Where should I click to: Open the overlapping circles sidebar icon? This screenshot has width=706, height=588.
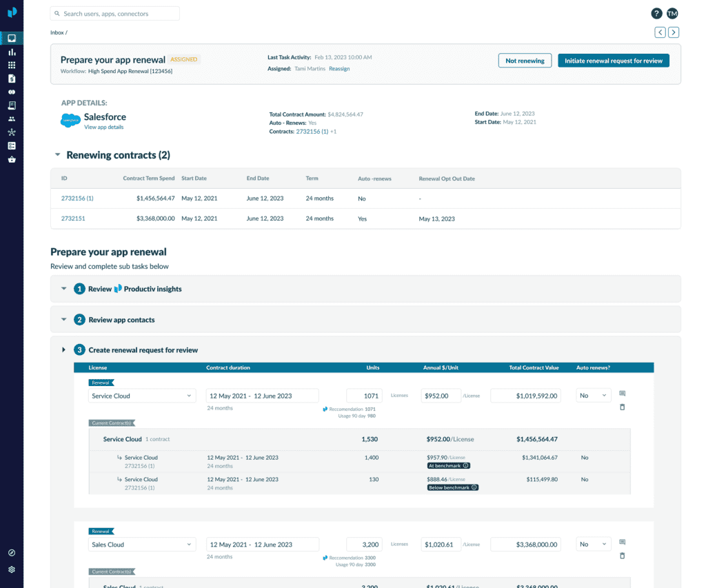pyautogui.click(x=12, y=92)
